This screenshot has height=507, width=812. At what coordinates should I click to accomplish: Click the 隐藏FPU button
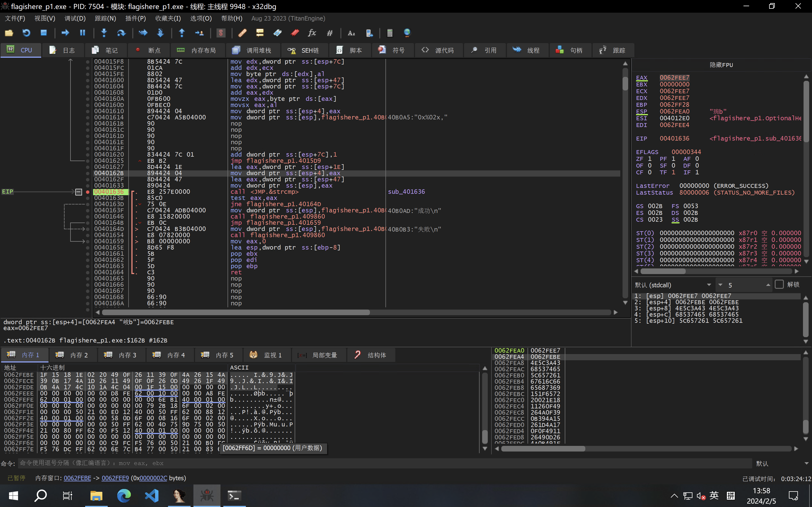[721, 65]
